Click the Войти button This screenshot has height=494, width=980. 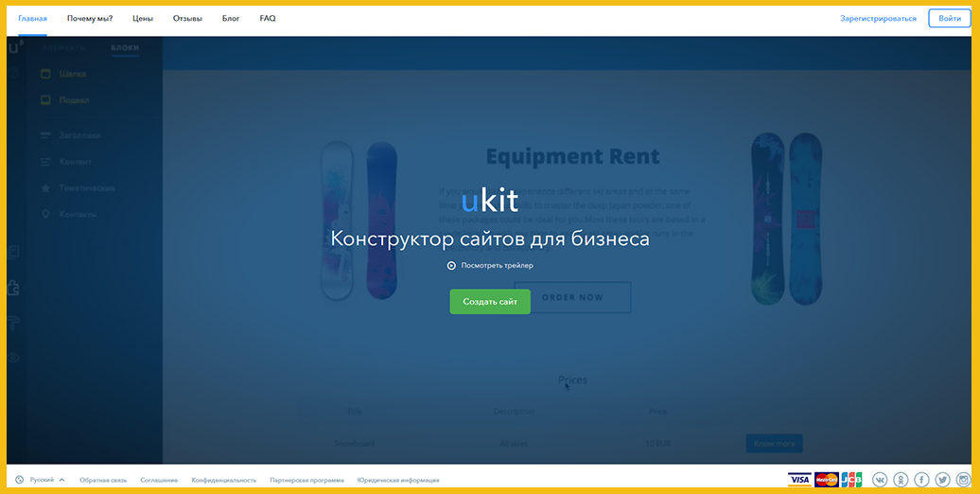(x=950, y=19)
